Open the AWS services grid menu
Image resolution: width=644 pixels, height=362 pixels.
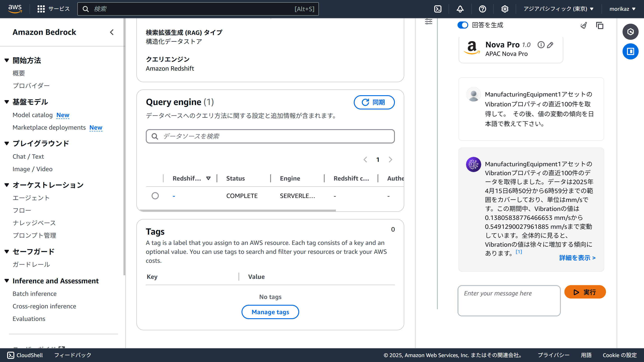(x=41, y=9)
